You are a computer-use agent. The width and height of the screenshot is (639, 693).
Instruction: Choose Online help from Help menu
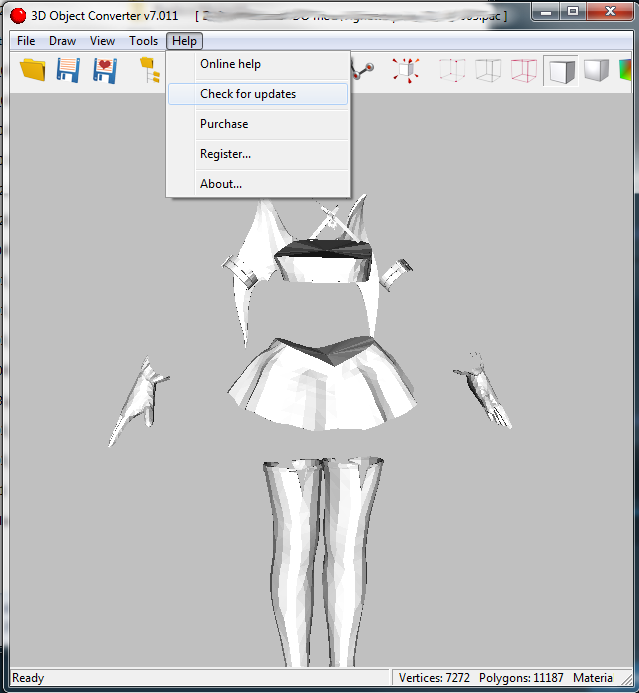[230, 64]
